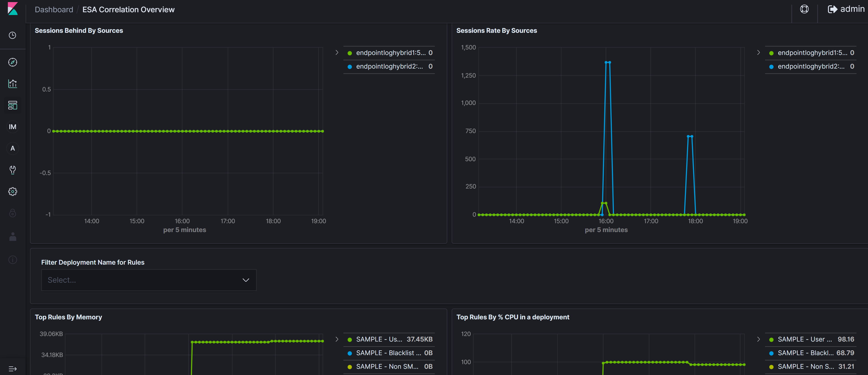Screen dimensions: 868x375
Task: Open Recently viewed clock icon
Action: (12, 35)
